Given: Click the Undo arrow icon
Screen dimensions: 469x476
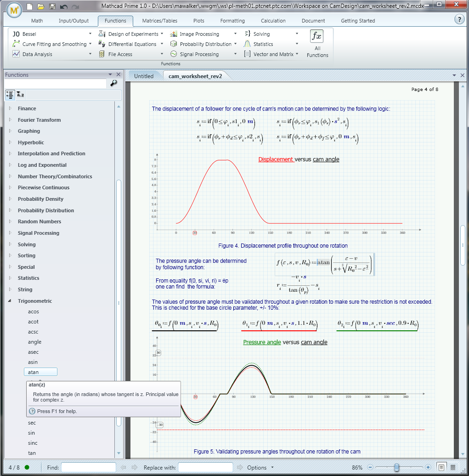Looking at the screenshot, I should (64, 7).
